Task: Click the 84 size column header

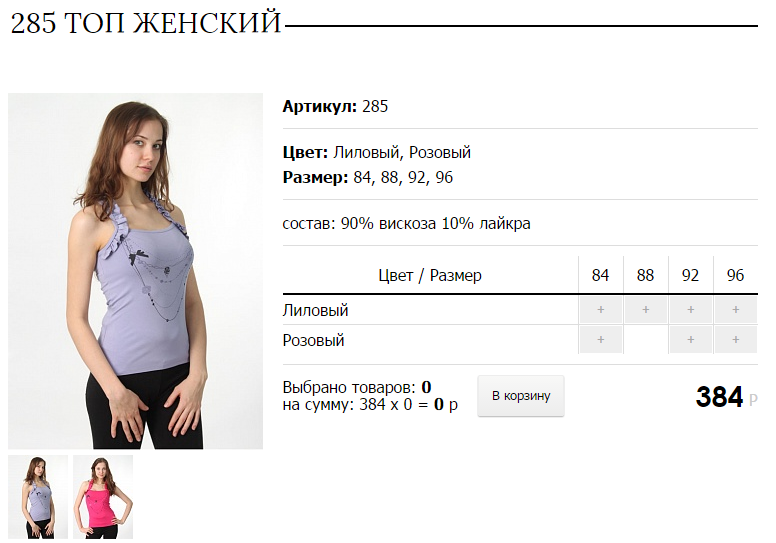Action: [600, 275]
